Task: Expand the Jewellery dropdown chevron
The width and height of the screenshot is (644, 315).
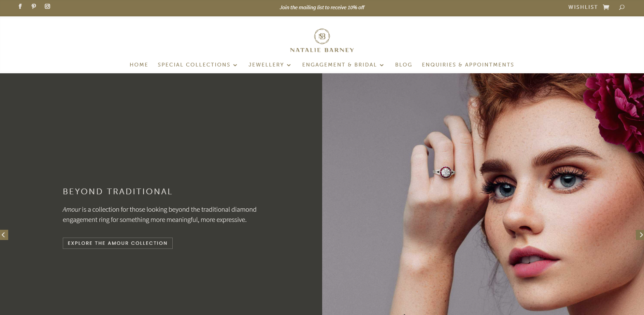Action: coord(289,65)
